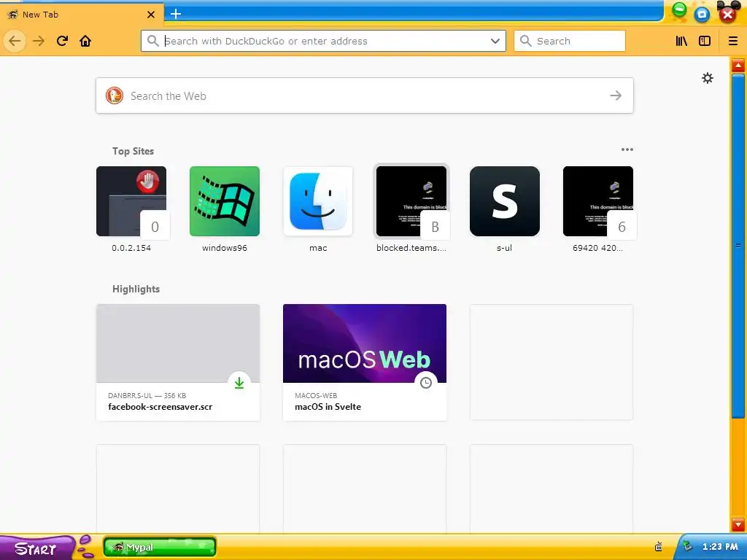Click the Highlights heading

[x=136, y=289]
